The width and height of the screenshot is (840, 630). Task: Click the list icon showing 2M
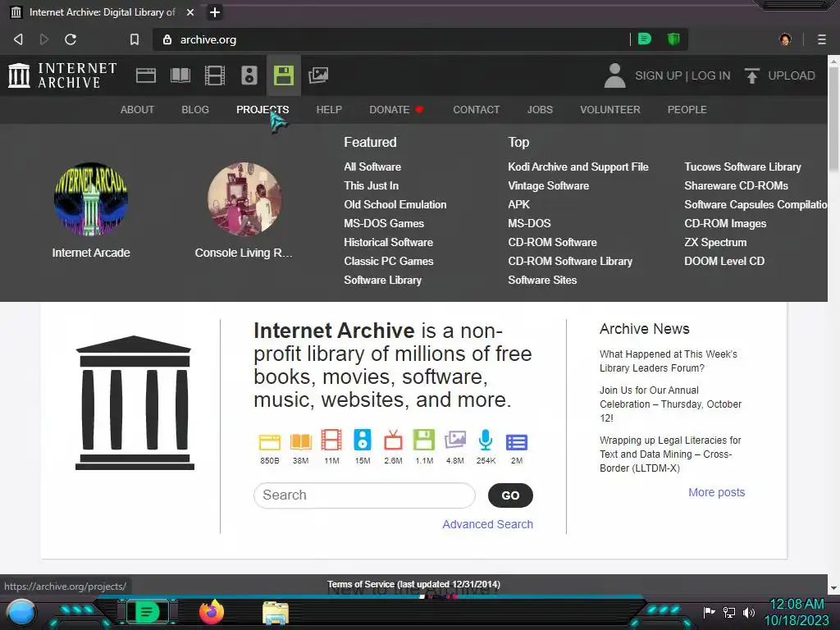click(x=517, y=442)
